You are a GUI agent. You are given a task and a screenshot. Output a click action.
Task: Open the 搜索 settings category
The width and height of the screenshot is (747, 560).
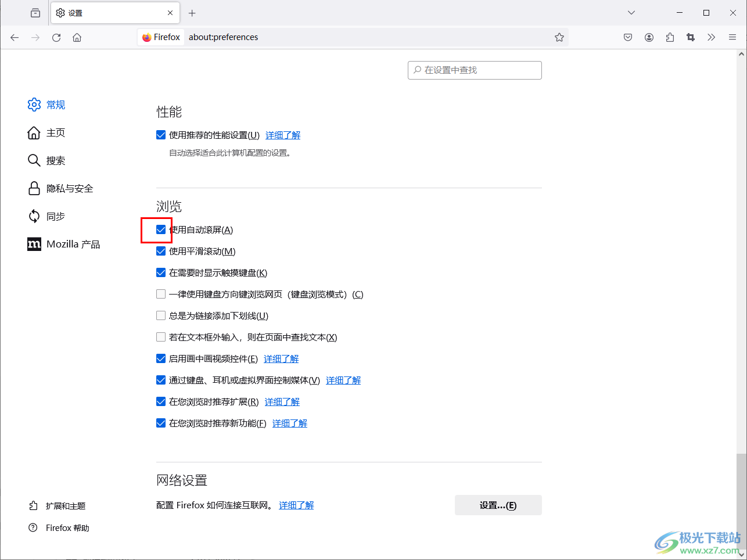(x=46, y=160)
